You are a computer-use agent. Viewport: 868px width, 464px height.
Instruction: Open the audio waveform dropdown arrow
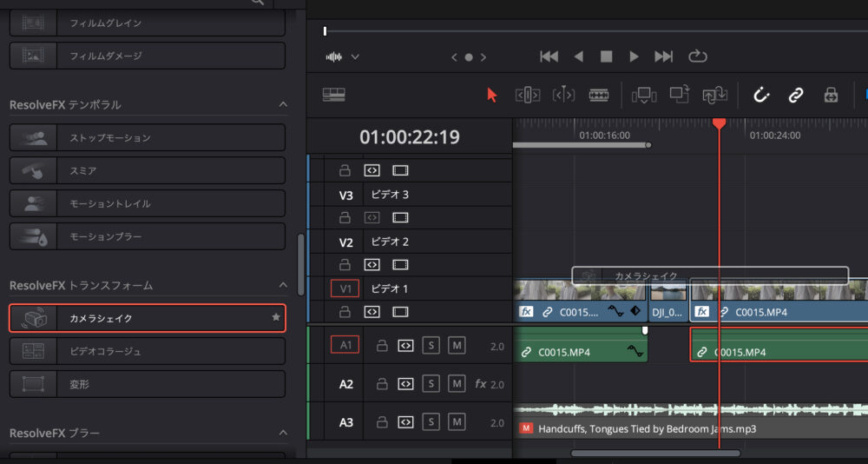(355, 57)
